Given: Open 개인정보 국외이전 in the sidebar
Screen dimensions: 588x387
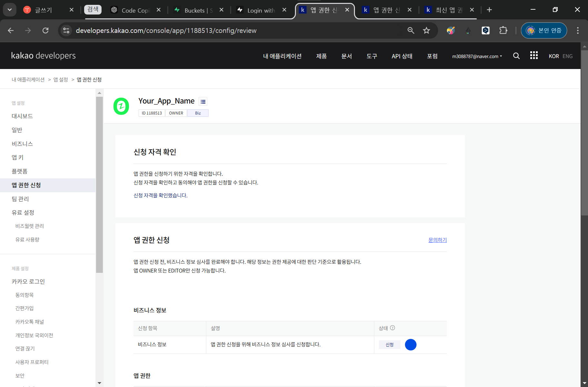Looking at the screenshot, I should tap(34, 335).
